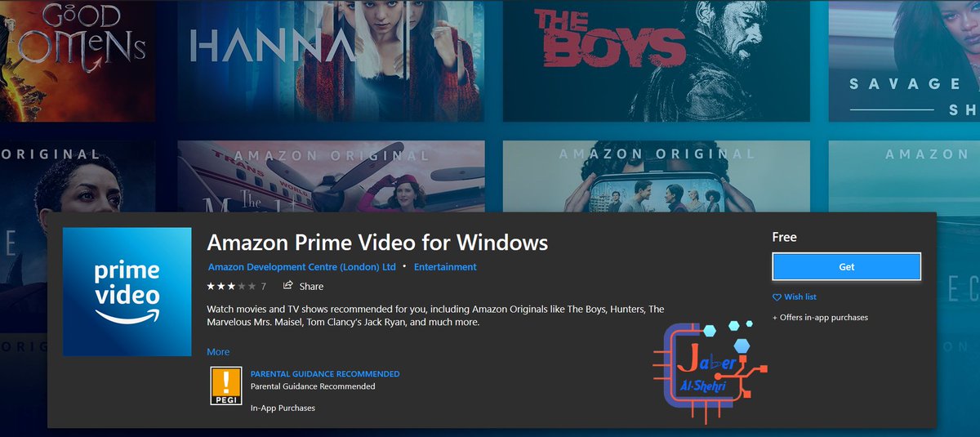
Task: Click the Share arrow icon
Action: (x=287, y=285)
